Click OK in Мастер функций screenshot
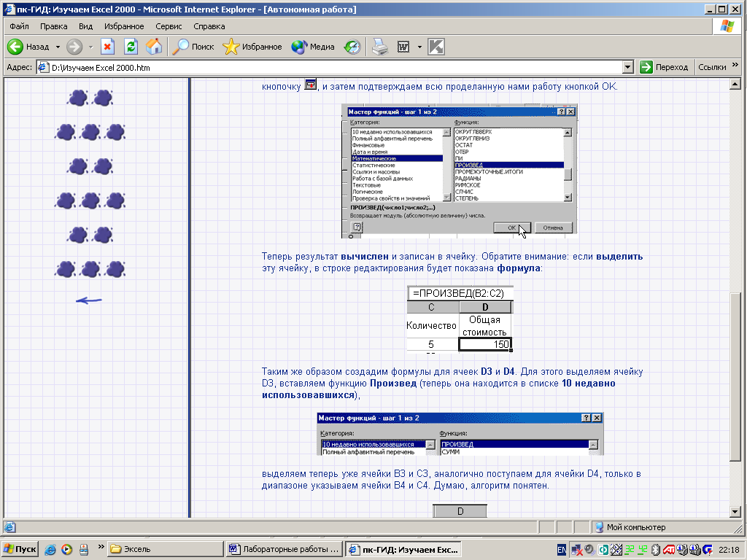The height and width of the screenshot is (560, 747). [x=511, y=227]
